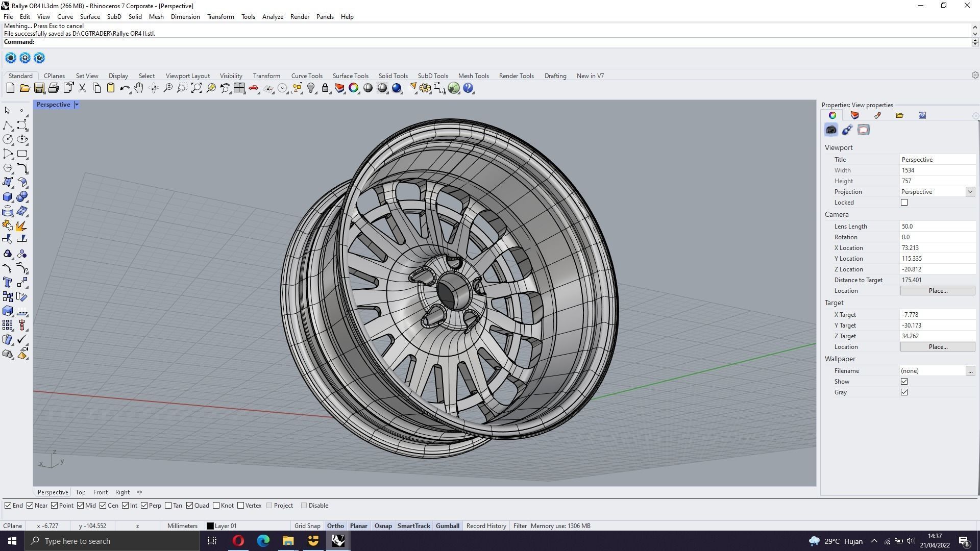This screenshot has height=551, width=980.
Task: Click the light bulb hide icon
Action: pyautogui.click(x=311, y=88)
